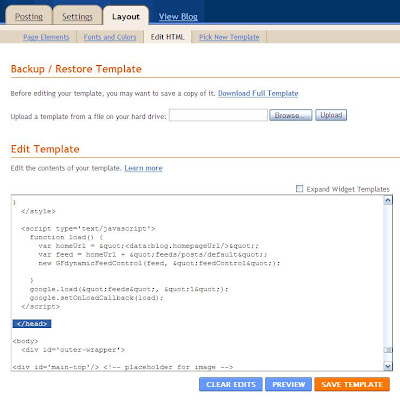Viewport: 400px width, 400px height.
Task: Click the Upload button
Action: [331, 115]
